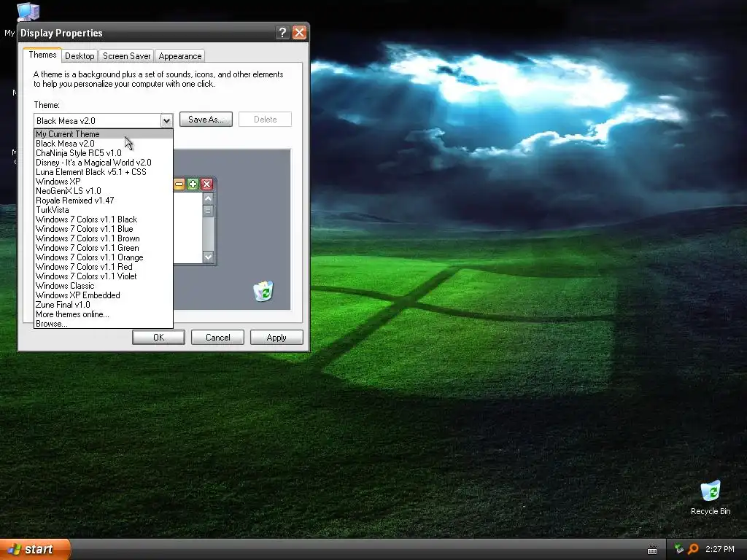Select Windows 7 Colors v1.1 Brown
Image resolution: width=747 pixels, height=560 pixels.
104,238
